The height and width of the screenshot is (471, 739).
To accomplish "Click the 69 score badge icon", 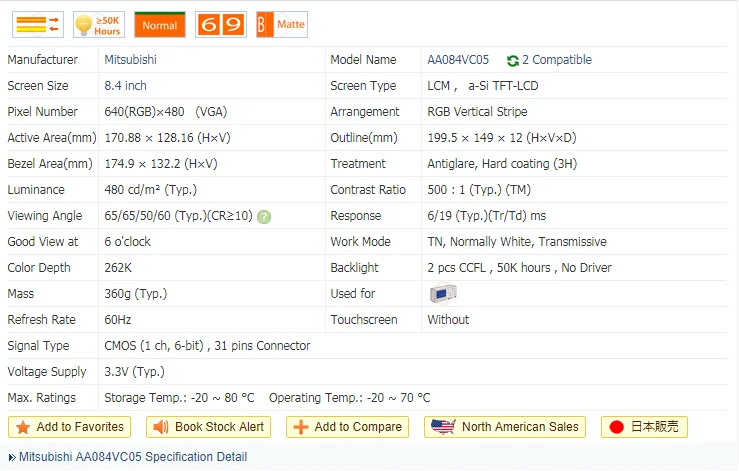I will tap(221, 25).
